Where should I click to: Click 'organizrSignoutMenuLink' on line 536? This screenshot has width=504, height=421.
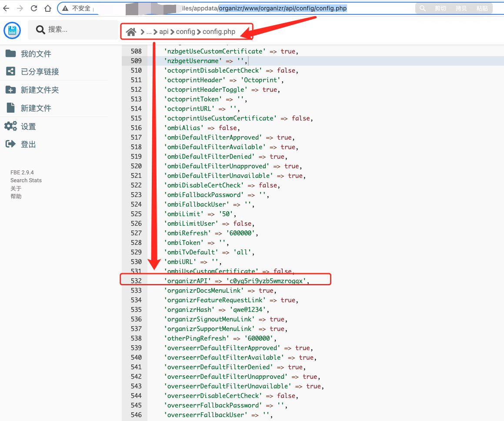point(210,319)
